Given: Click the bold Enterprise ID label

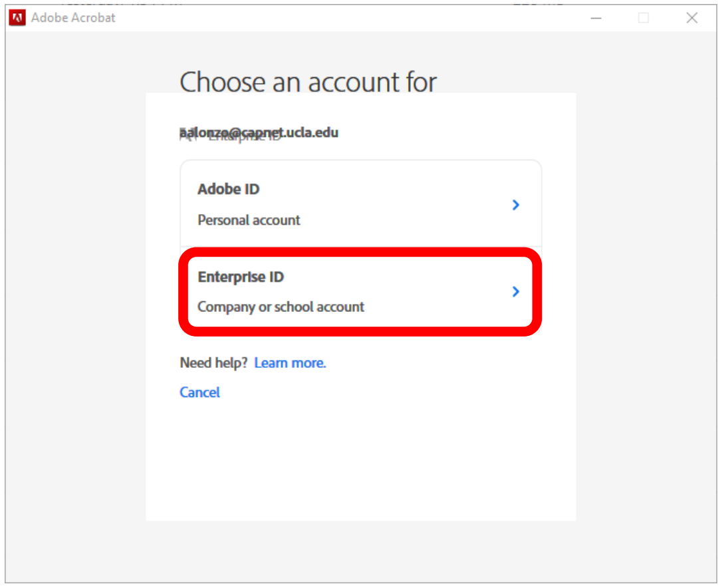Looking at the screenshot, I should click(x=241, y=277).
